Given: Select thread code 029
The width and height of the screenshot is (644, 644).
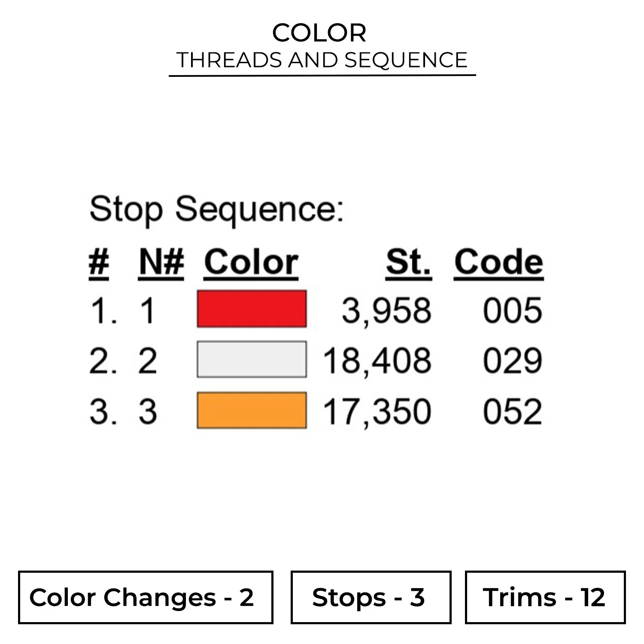Looking at the screenshot, I should 513,361.
